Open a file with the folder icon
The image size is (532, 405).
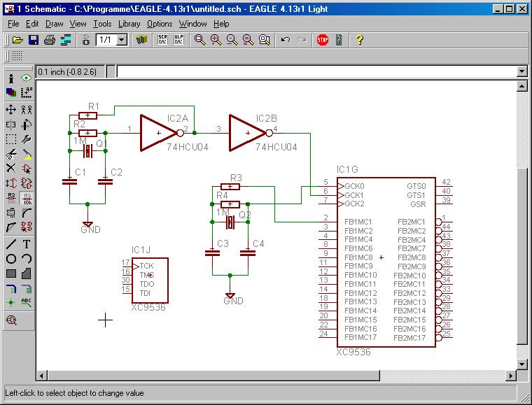point(17,40)
